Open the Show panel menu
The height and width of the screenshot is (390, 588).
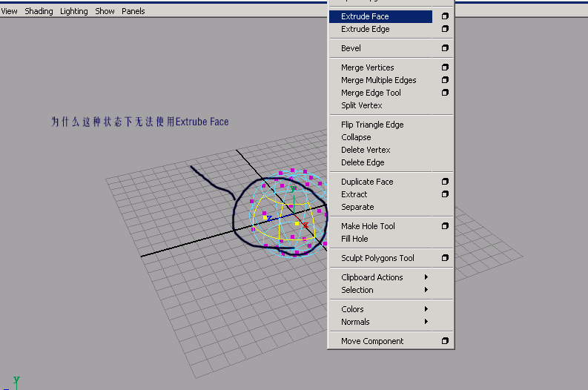[105, 11]
